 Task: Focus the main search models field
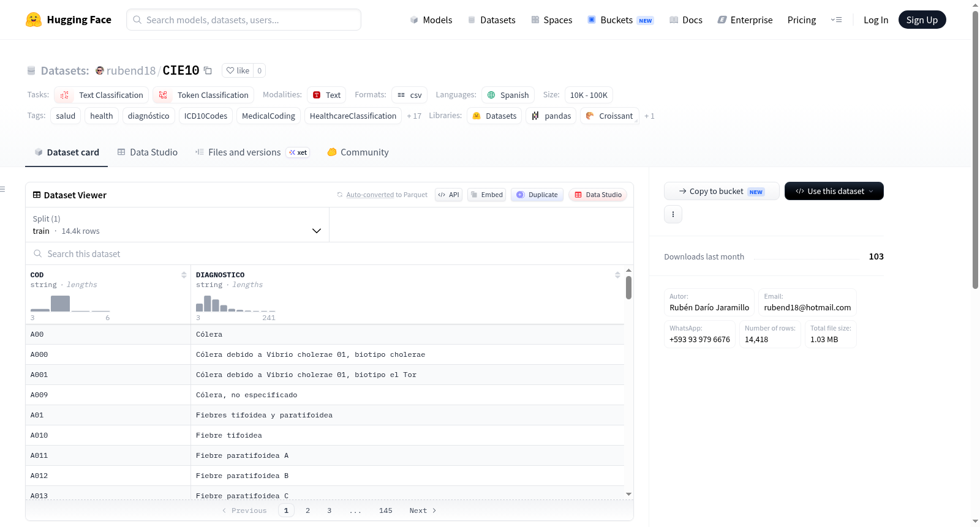click(x=244, y=20)
